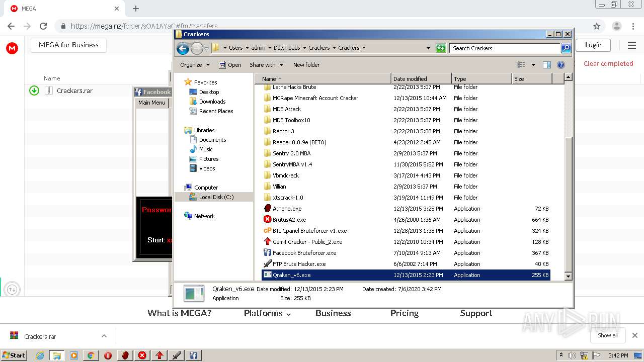
Task: Click the Chrome address bar URL
Action: click(x=144, y=26)
